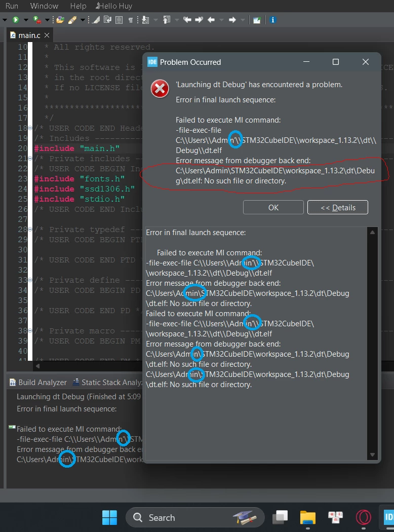The image size is (394, 532).
Task: Click details pane scrollbar up arrow
Action: pos(372,233)
